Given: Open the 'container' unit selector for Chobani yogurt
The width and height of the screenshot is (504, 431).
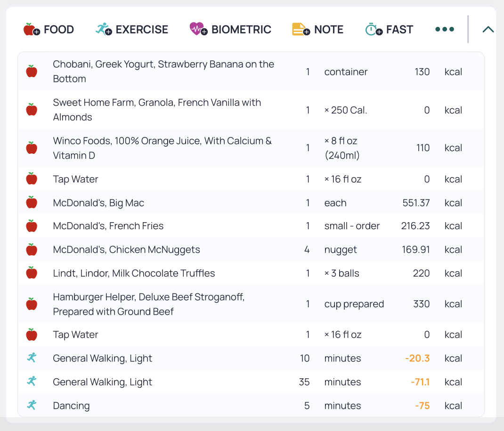Looking at the screenshot, I should pos(346,72).
